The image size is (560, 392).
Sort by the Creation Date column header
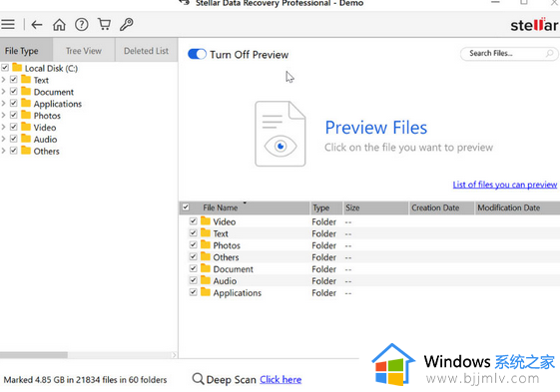pyautogui.click(x=441, y=207)
